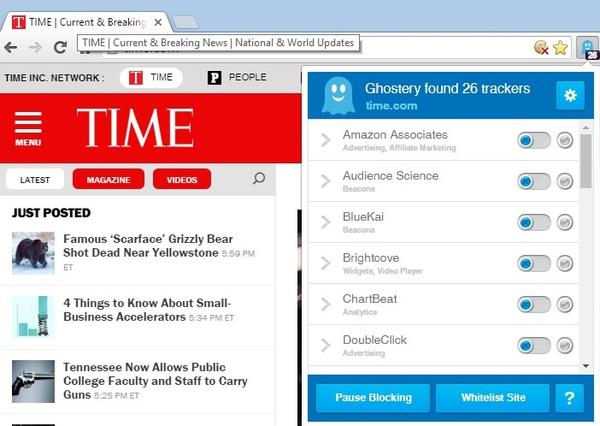Image resolution: width=600 pixels, height=426 pixels.
Task: Click the 'Advertising, Affiliate Marketing' category text
Action: click(399, 148)
